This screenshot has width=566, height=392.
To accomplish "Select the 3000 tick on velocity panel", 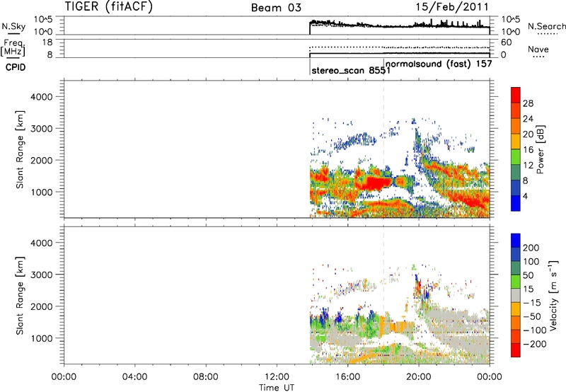I will 41,275.
